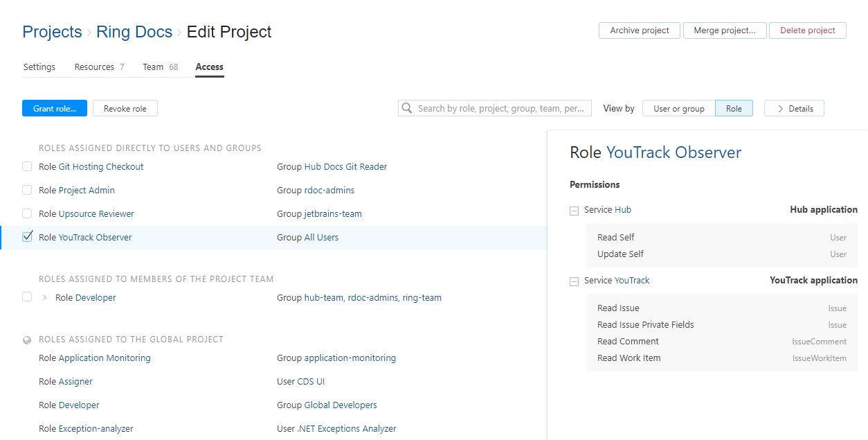Open the Details panel toggle
The image size is (868, 440).
click(794, 108)
